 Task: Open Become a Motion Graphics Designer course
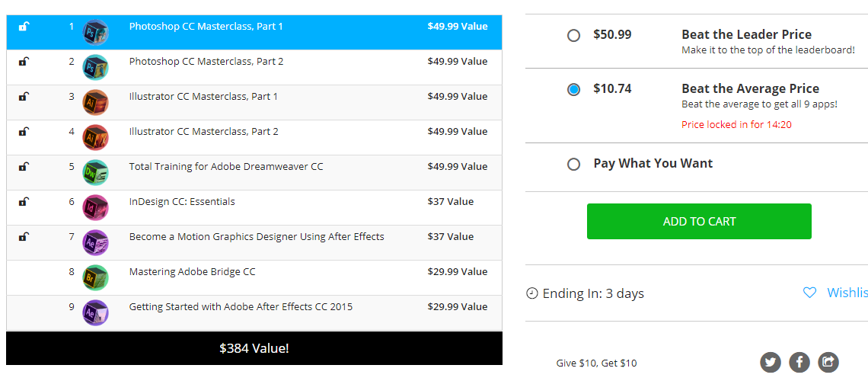pos(257,237)
